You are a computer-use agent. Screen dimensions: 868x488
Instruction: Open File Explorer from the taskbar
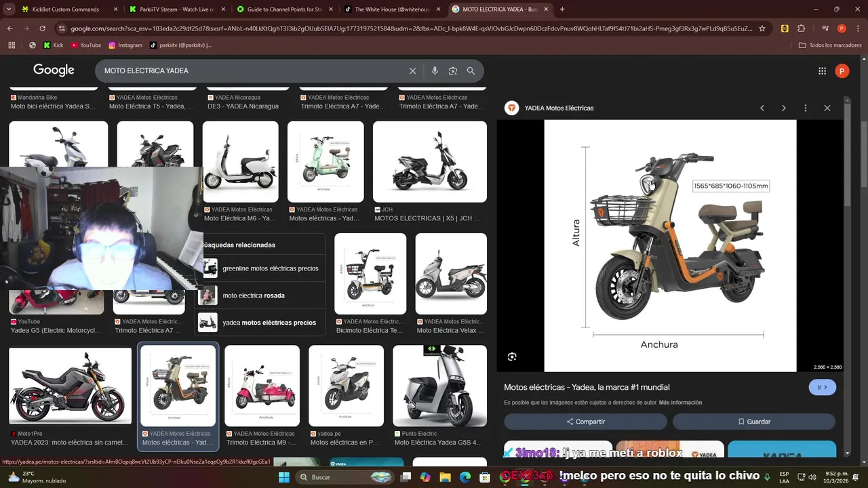click(445, 477)
